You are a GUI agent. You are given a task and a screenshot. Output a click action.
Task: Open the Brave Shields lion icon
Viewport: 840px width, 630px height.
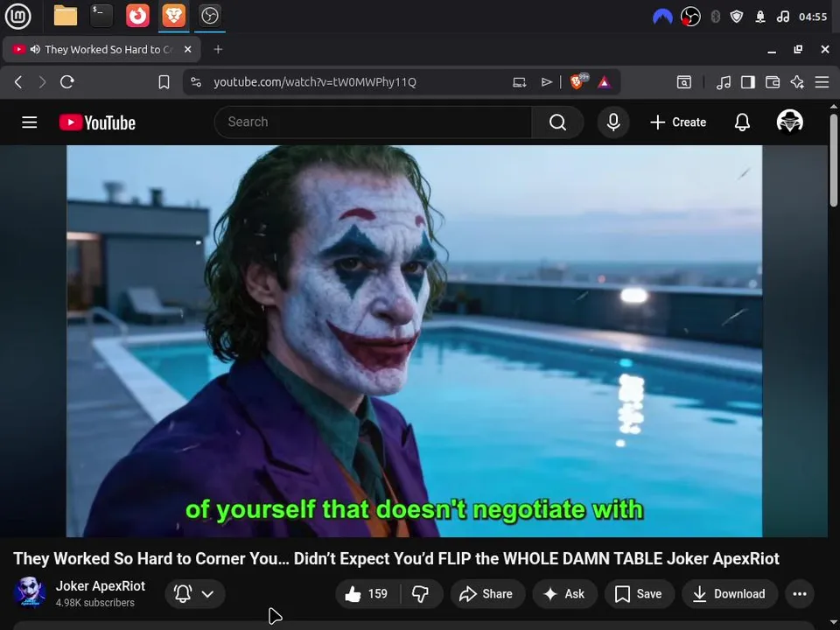(x=578, y=81)
